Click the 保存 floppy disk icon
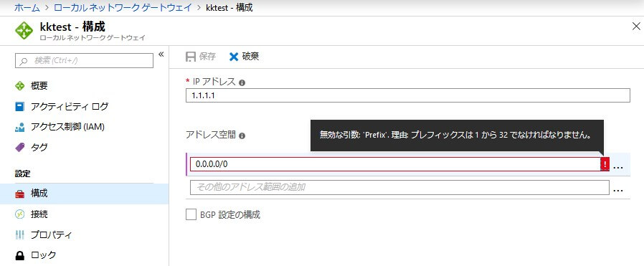The width and height of the screenshot is (644, 266). click(190, 57)
